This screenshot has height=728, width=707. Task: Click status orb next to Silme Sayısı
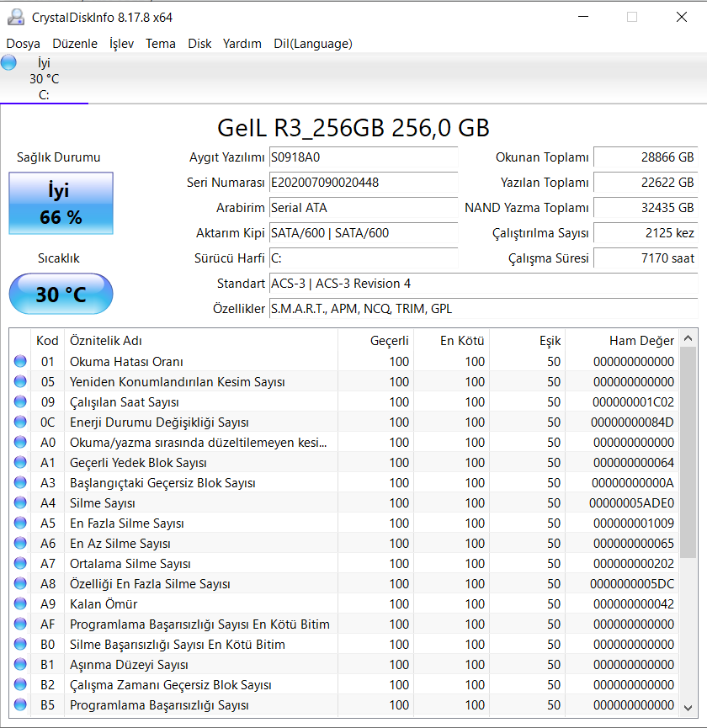(20, 503)
